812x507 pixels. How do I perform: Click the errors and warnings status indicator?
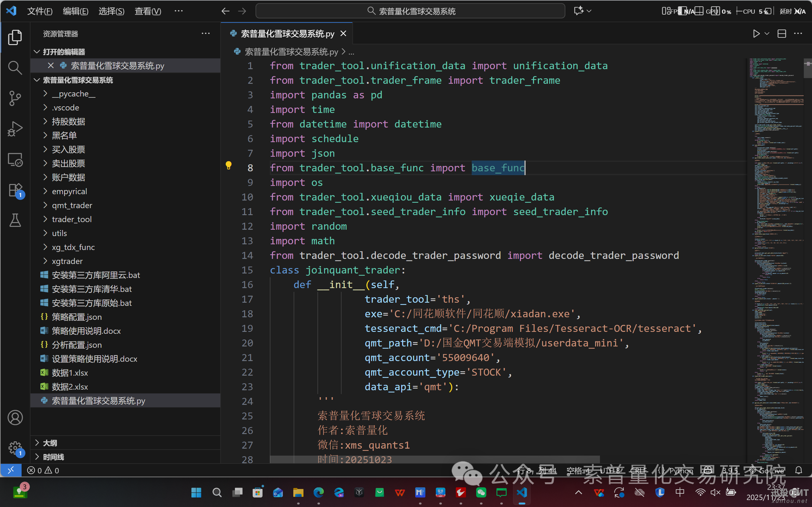click(x=43, y=471)
